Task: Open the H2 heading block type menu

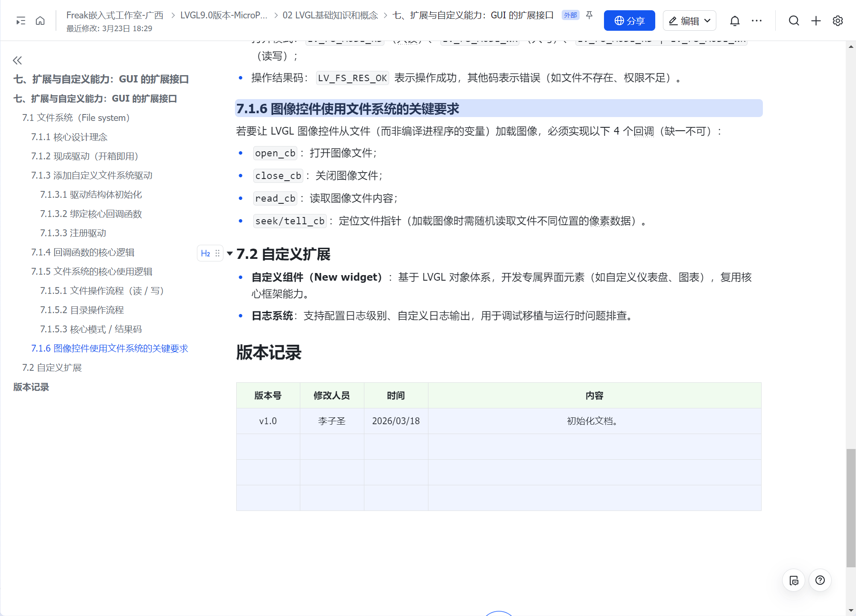Action: (x=205, y=253)
